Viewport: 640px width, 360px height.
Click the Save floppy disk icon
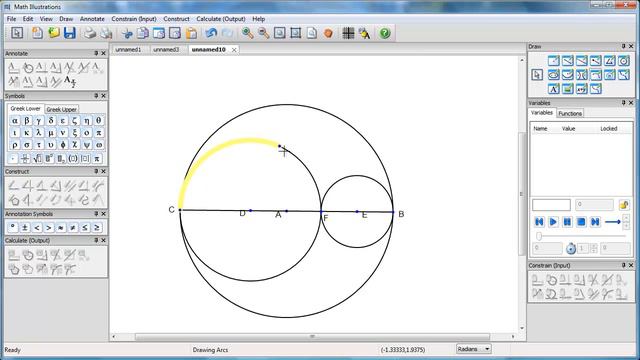pos(70,33)
